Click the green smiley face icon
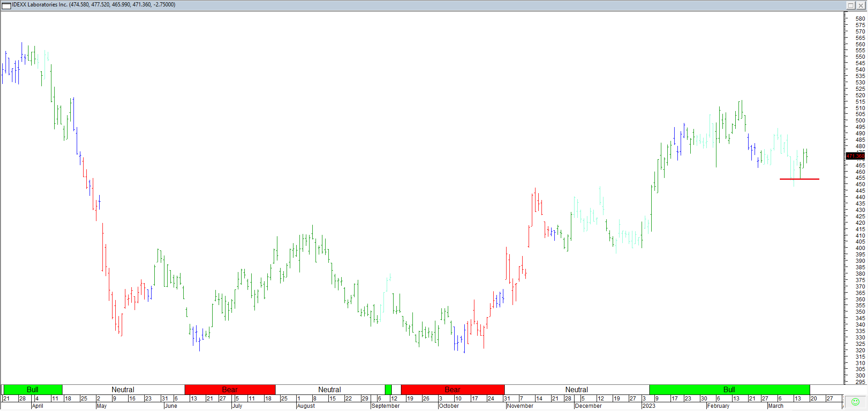Screen dimensions: 868x411 (855, 402)
